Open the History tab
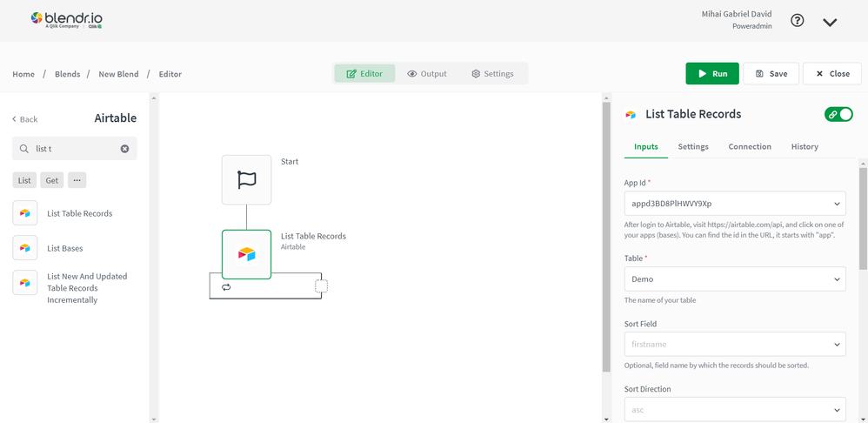This screenshot has height=423, width=868. point(805,147)
